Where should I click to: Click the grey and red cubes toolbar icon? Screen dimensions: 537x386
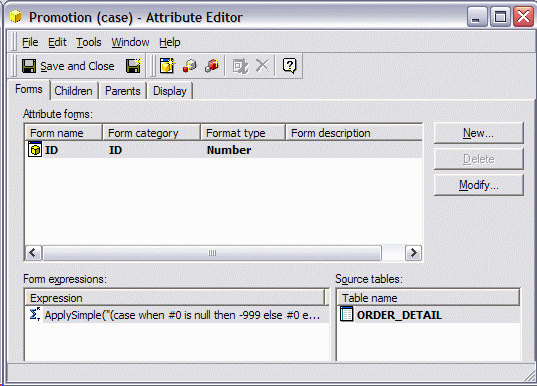tap(190, 65)
